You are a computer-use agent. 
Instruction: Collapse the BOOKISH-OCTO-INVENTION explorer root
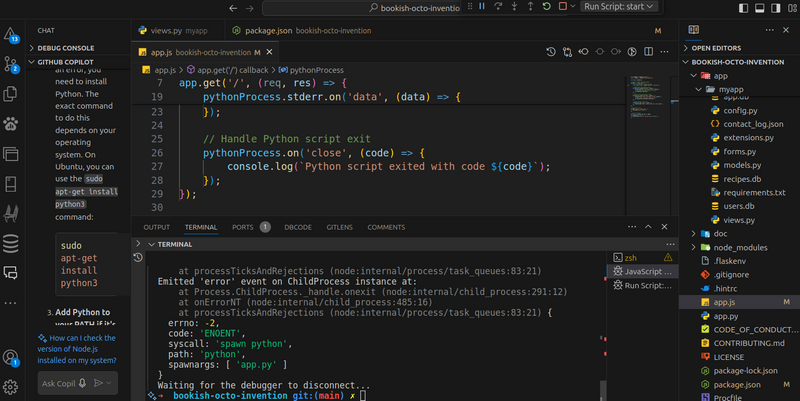pyautogui.click(x=740, y=62)
